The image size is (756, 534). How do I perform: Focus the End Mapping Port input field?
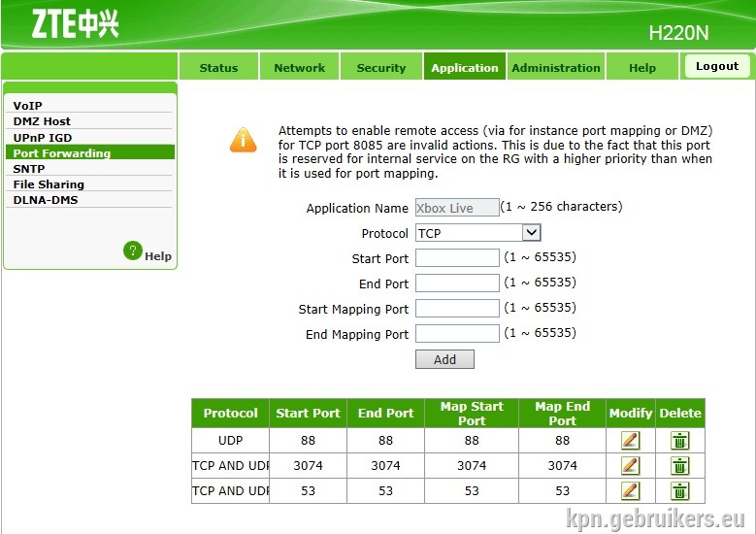pyautogui.click(x=457, y=333)
